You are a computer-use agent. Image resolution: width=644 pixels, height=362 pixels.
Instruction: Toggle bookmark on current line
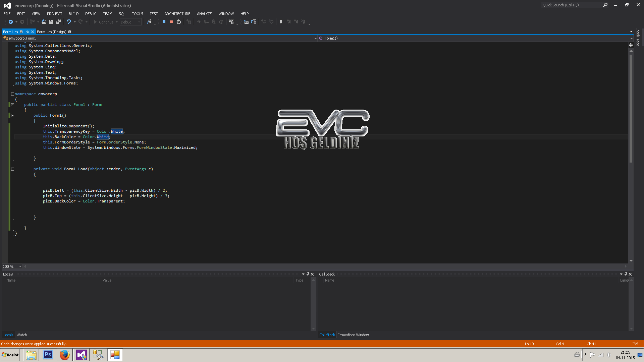click(x=281, y=22)
